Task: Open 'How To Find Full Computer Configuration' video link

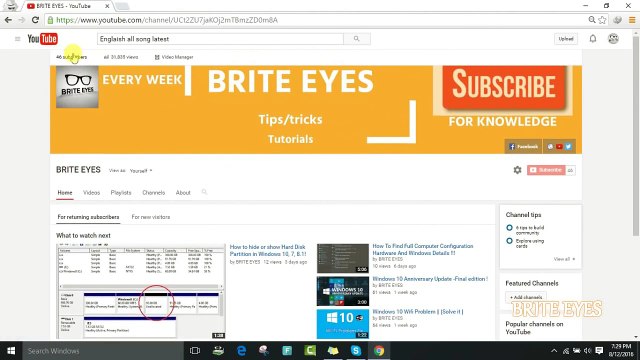Action: (422, 249)
